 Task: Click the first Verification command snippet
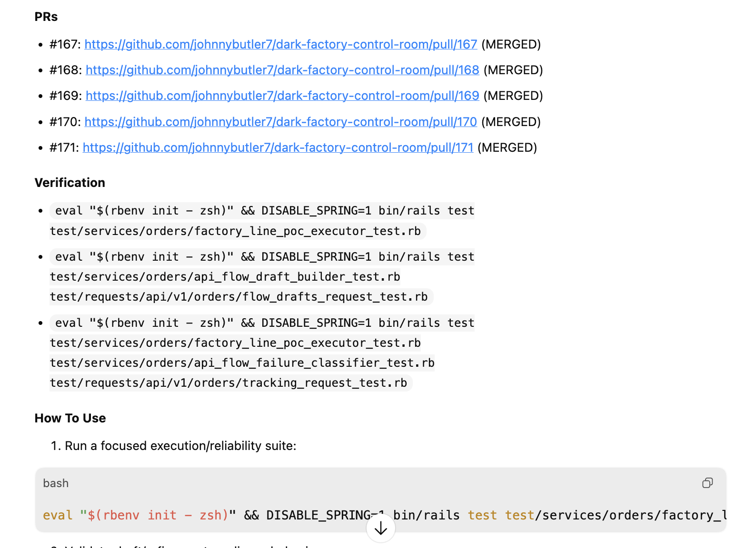click(262, 221)
